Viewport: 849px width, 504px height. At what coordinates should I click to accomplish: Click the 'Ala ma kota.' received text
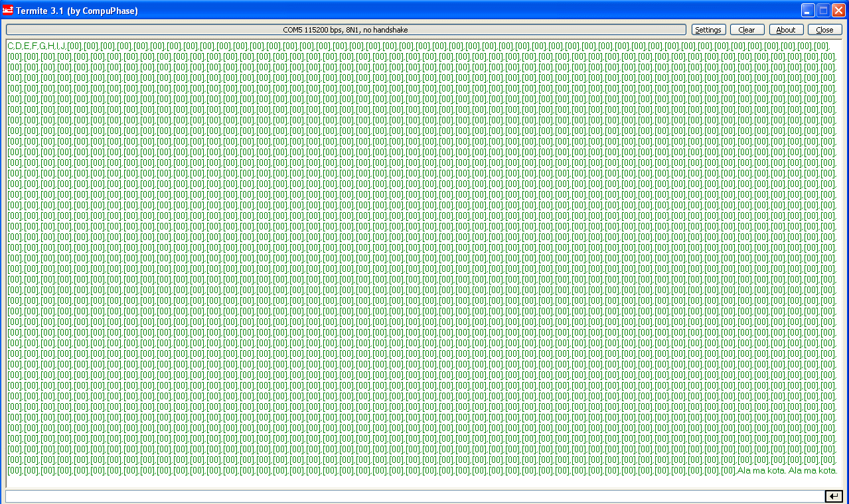coord(787,471)
